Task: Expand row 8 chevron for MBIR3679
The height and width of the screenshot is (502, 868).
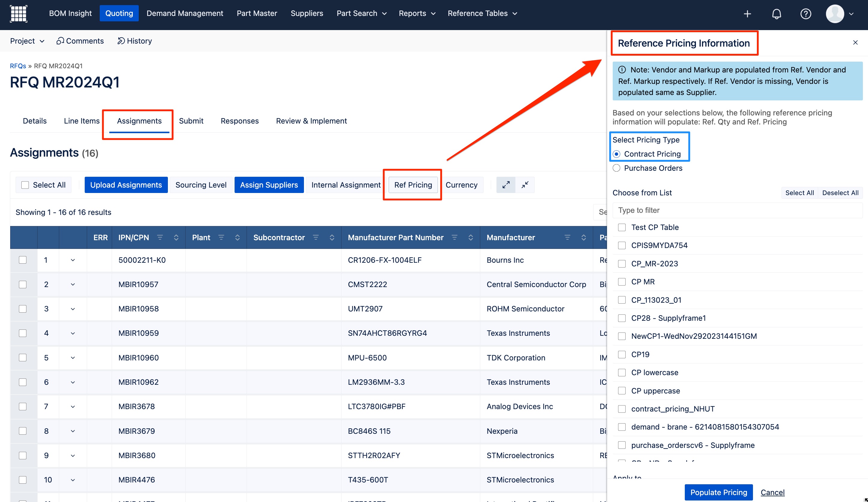Action: click(x=73, y=431)
